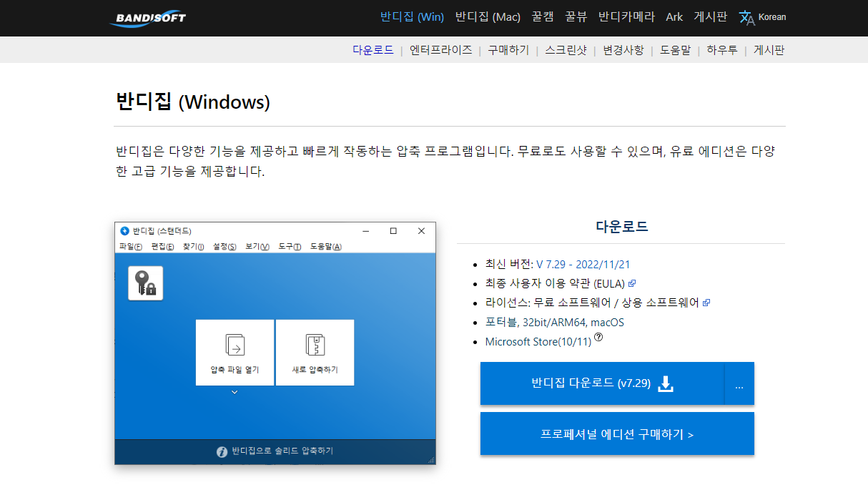Click 반디집 다운로드 (v7.29) button

pyautogui.click(x=602, y=383)
